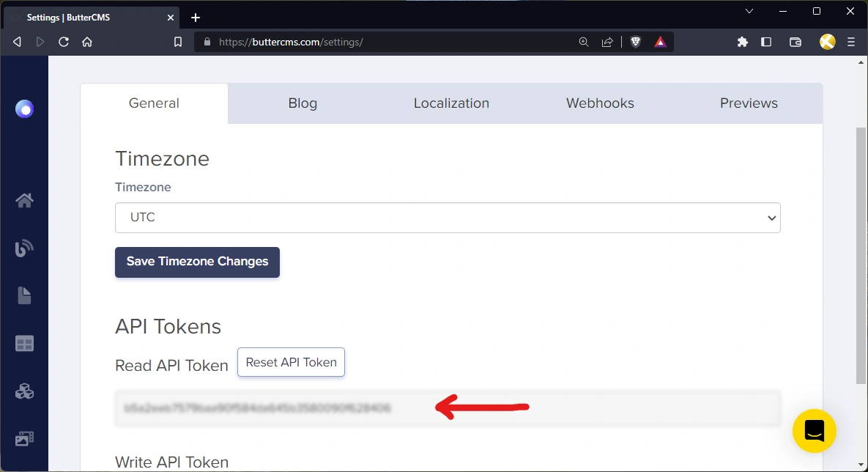Click the Write API Token label
The image size is (868, 472).
point(171,462)
